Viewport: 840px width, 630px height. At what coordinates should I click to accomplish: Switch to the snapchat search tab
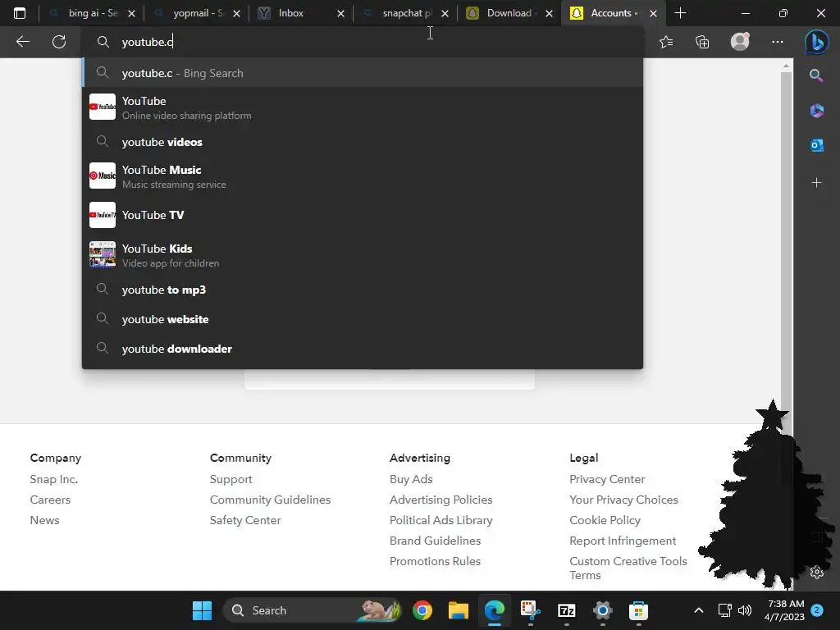click(404, 13)
